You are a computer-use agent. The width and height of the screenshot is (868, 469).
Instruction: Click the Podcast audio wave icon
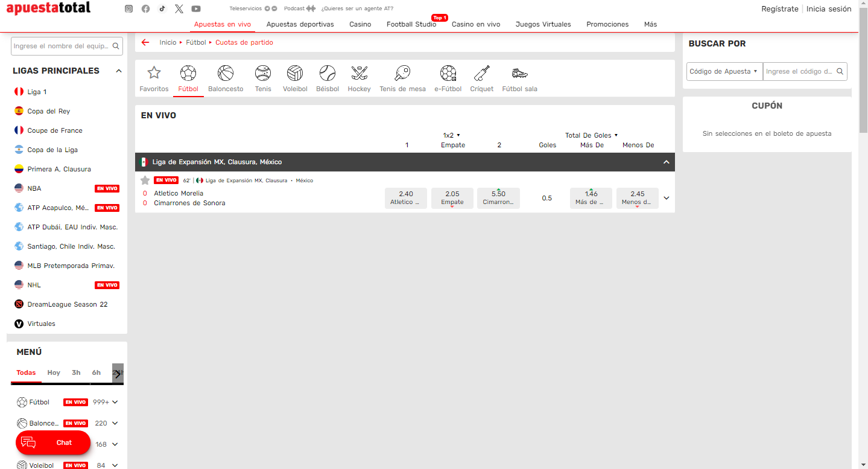point(311,8)
